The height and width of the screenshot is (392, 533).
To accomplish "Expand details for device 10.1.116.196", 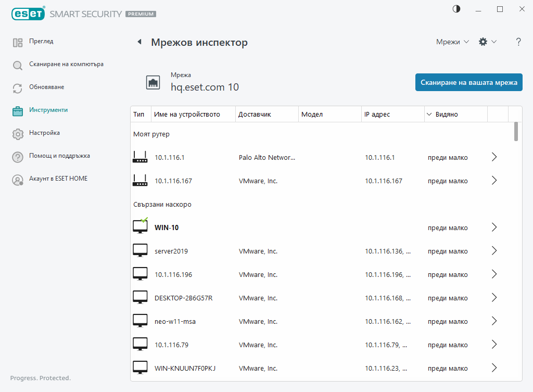I will [494, 274].
